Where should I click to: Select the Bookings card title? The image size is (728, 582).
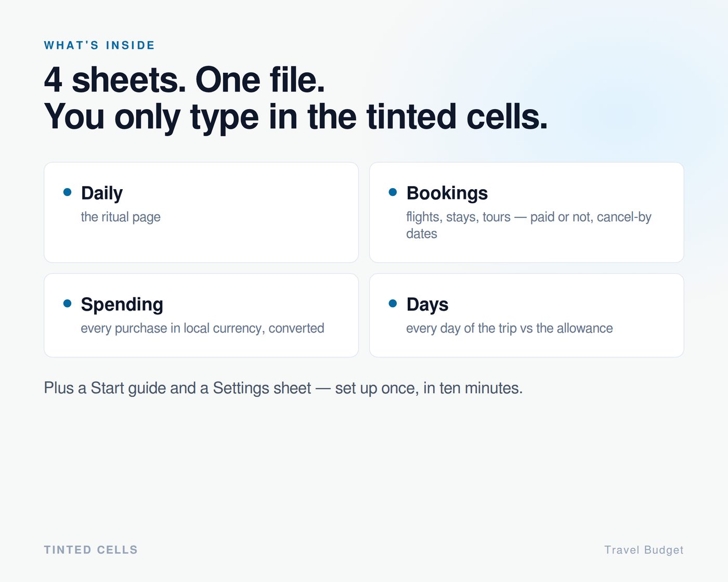[x=447, y=193]
